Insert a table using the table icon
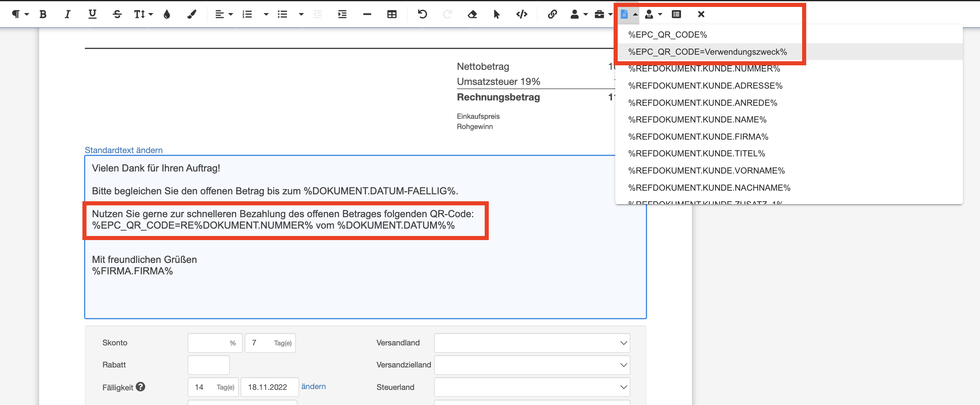The image size is (980, 405). 392,14
